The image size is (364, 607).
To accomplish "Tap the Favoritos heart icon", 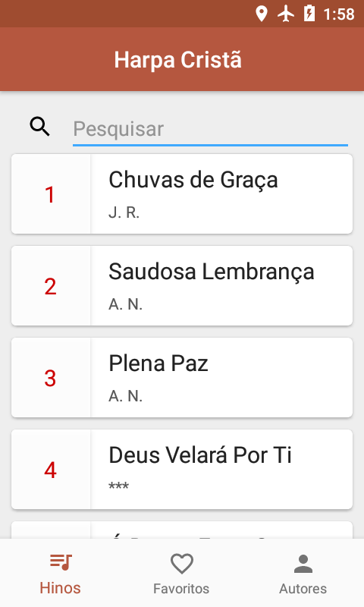I will pos(182,563).
